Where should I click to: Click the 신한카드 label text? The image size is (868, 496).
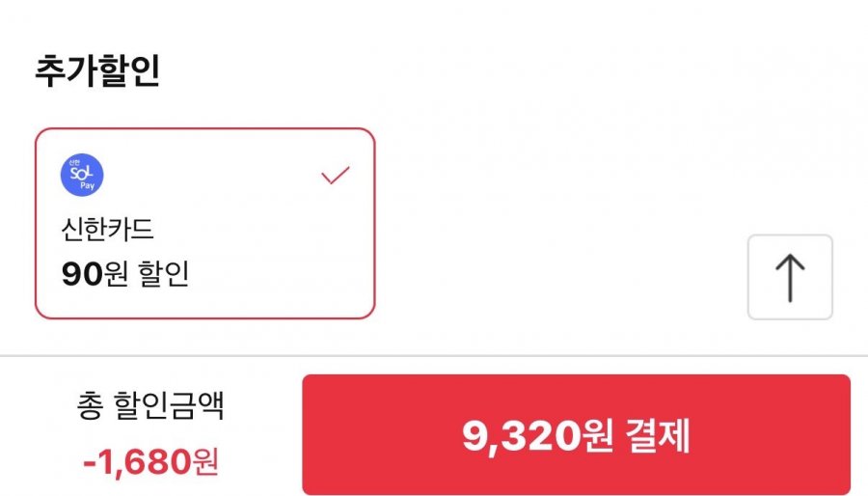coord(107,230)
